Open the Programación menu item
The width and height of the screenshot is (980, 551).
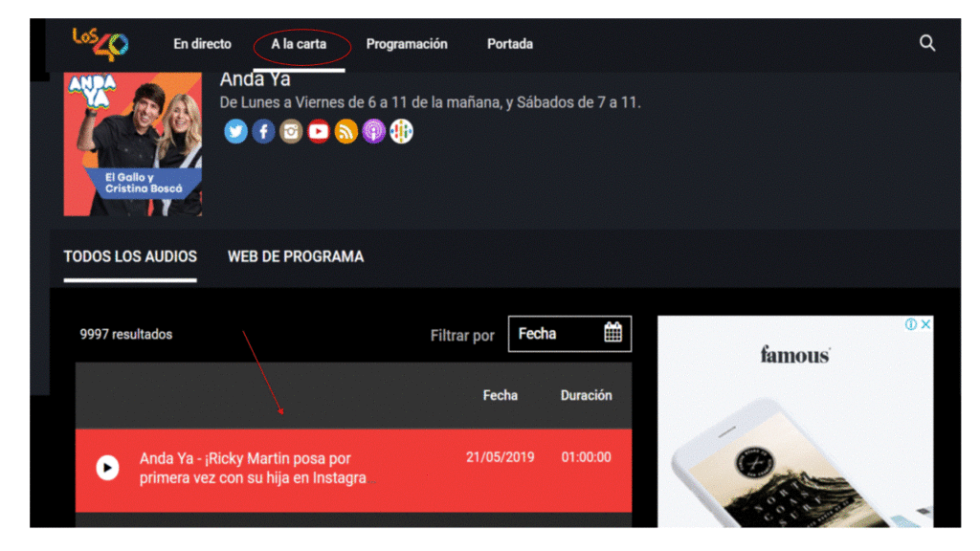(407, 44)
